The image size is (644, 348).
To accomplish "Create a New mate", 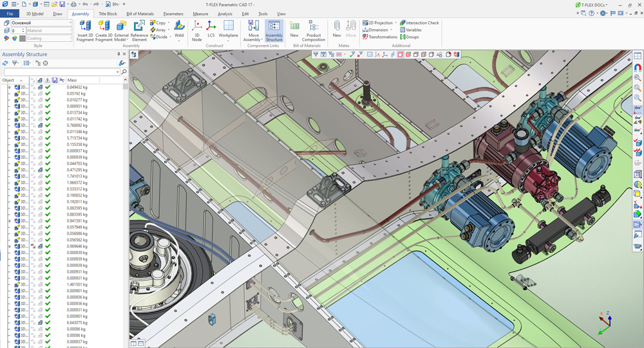I will pyautogui.click(x=337, y=29).
